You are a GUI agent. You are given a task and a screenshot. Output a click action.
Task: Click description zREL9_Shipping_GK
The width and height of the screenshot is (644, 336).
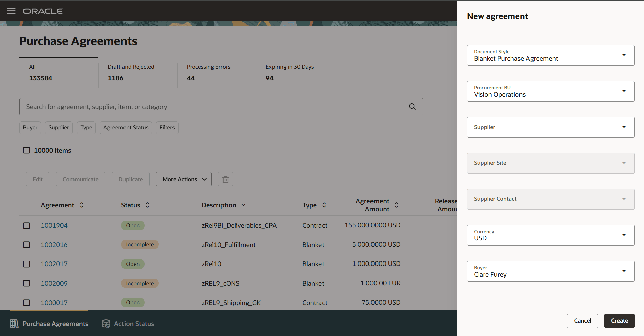231,303
